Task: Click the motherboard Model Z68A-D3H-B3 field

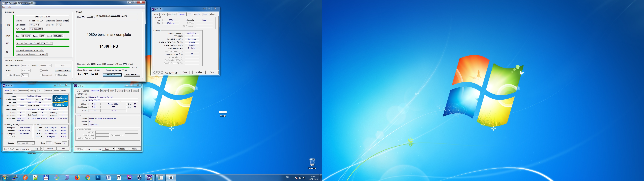Action: (104, 100)
